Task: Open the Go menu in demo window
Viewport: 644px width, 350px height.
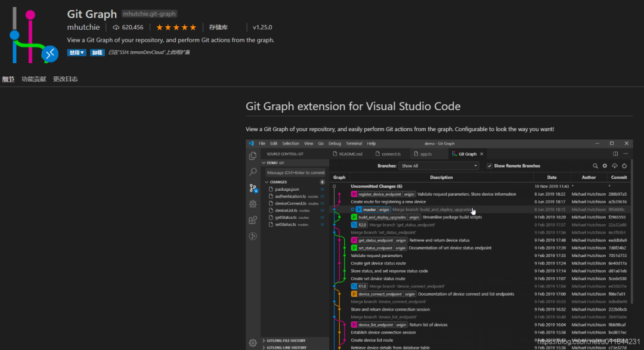Action: 321,143
